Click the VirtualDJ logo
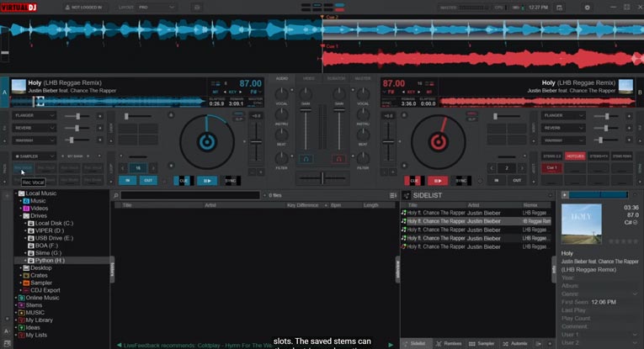Screen dimensions: 644x349 19,8
